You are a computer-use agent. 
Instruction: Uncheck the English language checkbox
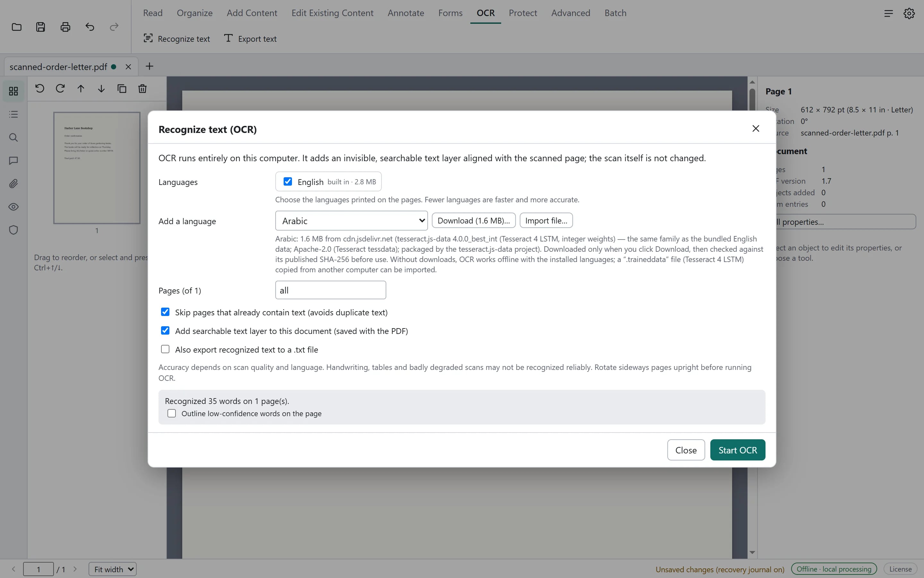[x=288, y=181]
